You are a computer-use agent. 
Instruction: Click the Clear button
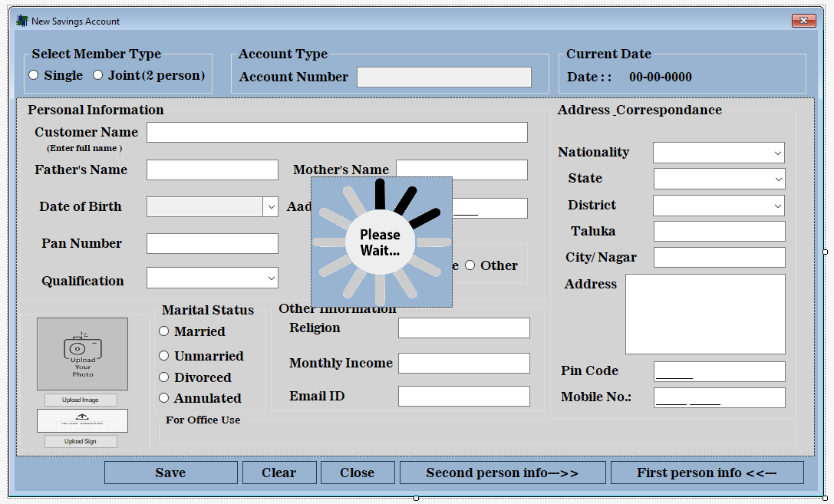279,473
